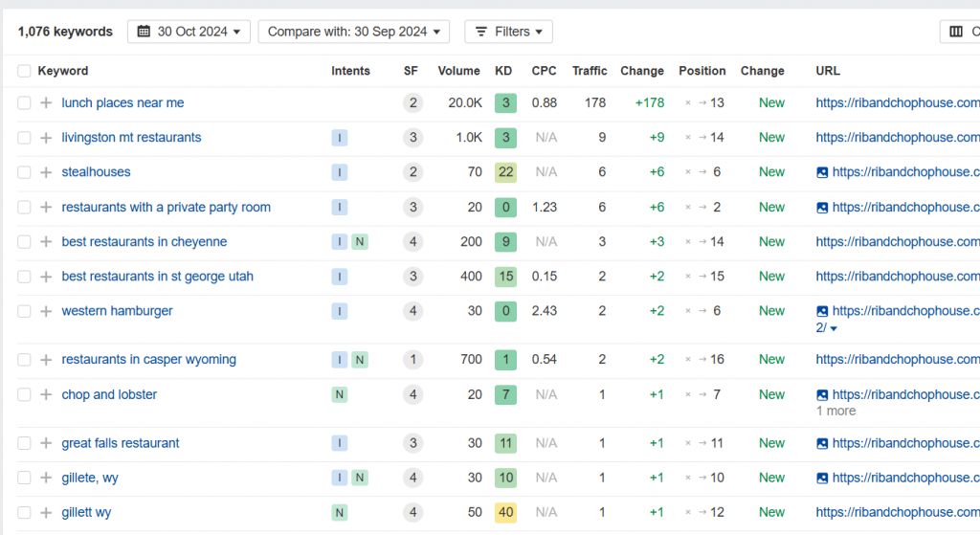
Task: Expand the Filters dropdown
Action: pos(508,32)
